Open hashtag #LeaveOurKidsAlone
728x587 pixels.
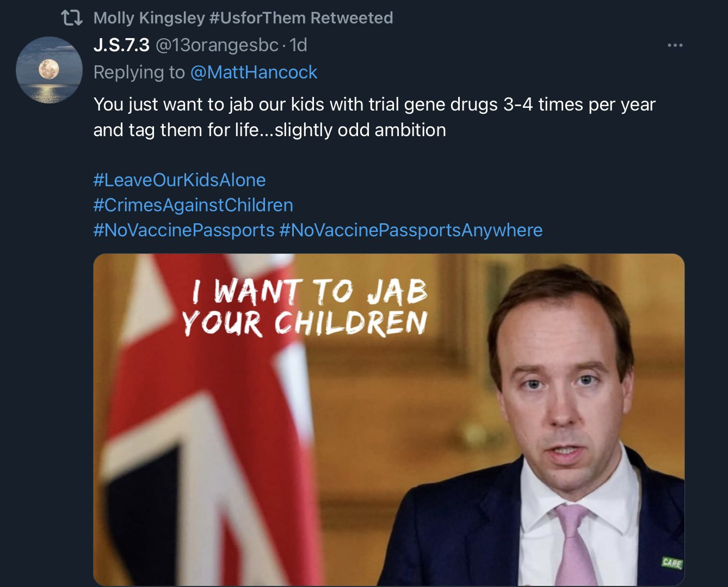(180, 180)
